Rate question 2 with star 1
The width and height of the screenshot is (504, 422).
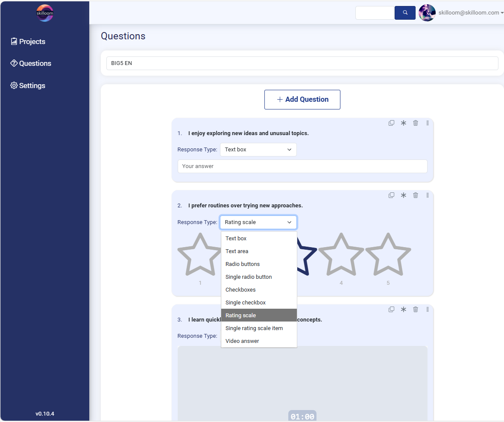pos(200,255)
